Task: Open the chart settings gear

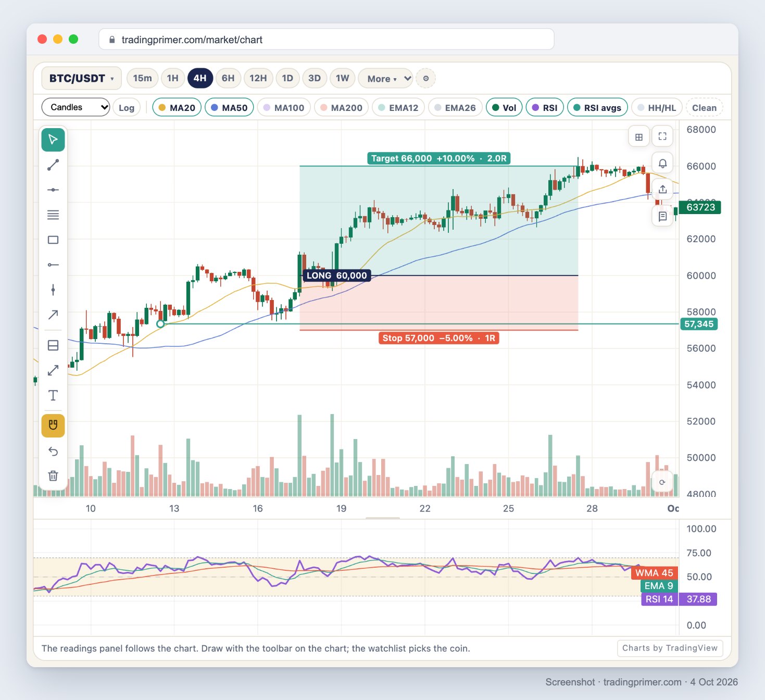Action: tap(426, 79)
